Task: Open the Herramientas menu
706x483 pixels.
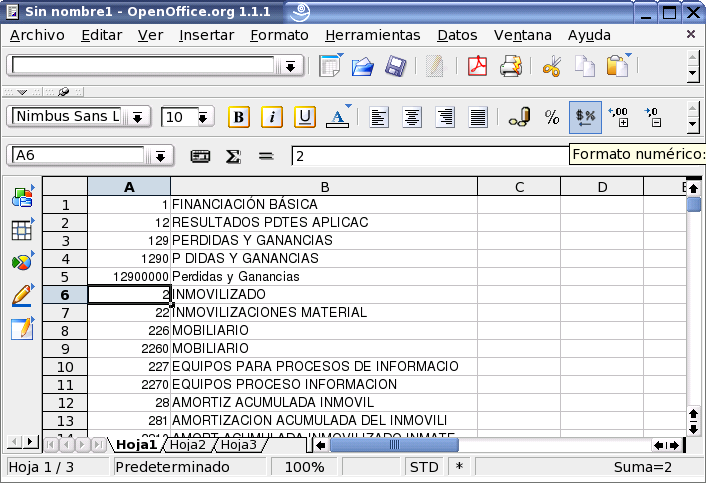Action: [x=373, y=35]
